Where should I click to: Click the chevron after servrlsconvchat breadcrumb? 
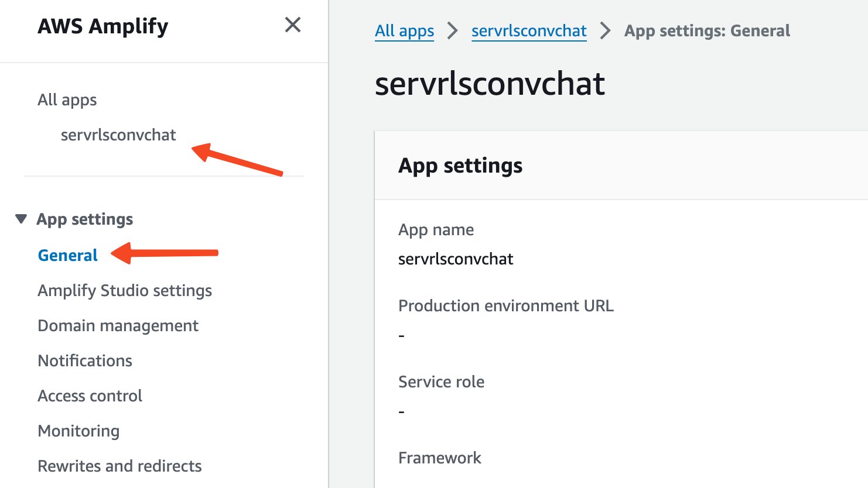click(605, 31)
